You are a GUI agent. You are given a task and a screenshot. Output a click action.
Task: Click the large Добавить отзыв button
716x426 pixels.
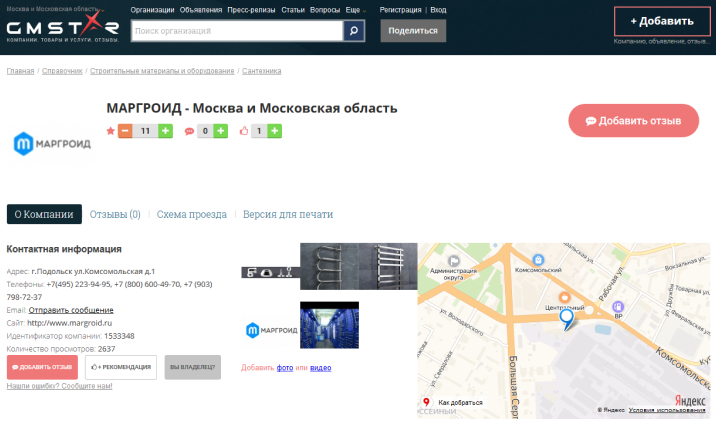tap(633, 121)
